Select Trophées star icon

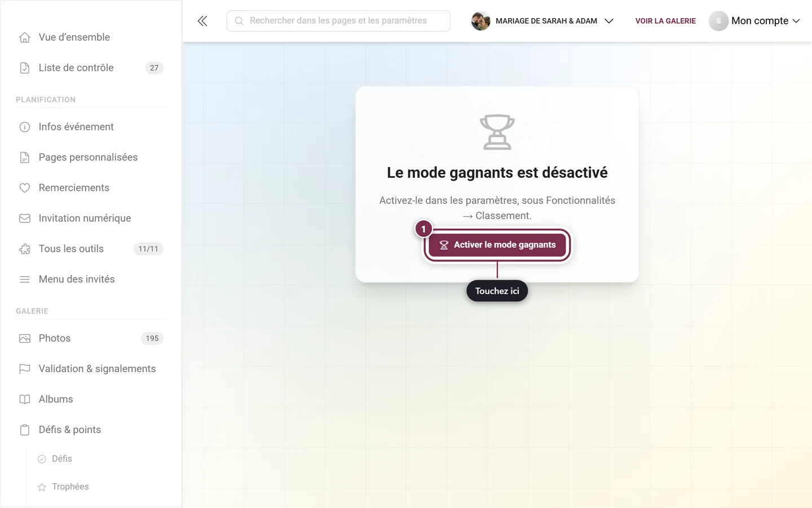[42, 487]
